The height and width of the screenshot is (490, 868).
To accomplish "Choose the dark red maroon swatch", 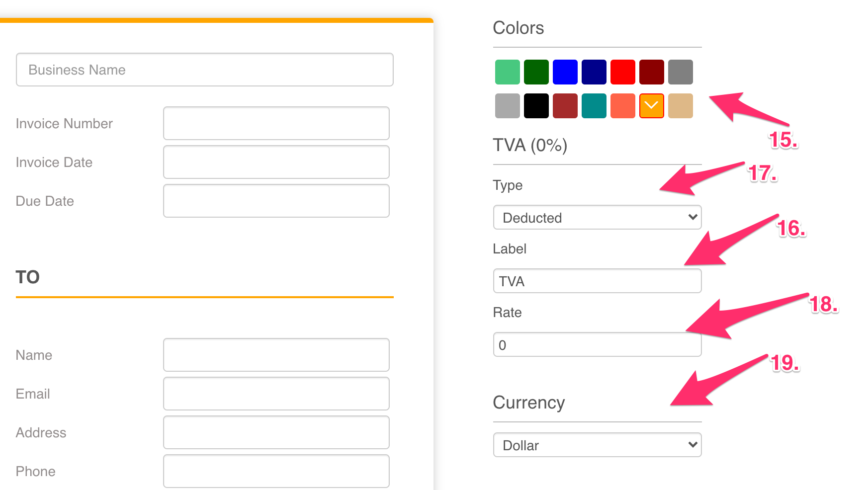I will 651,72.
